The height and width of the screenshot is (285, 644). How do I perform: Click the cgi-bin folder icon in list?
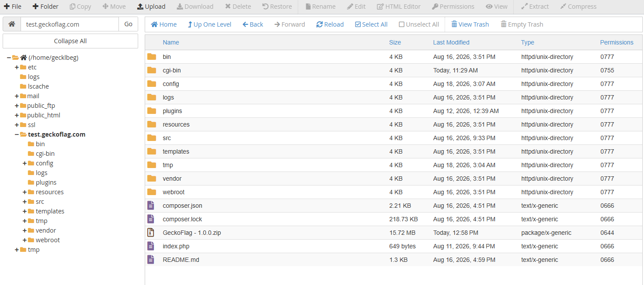point(152,70)
